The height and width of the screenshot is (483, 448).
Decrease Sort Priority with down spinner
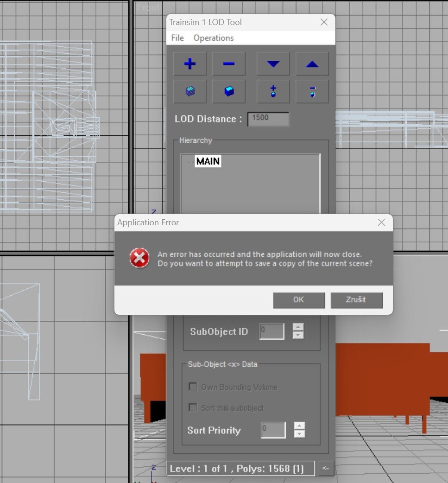click(x=300, y=434)
